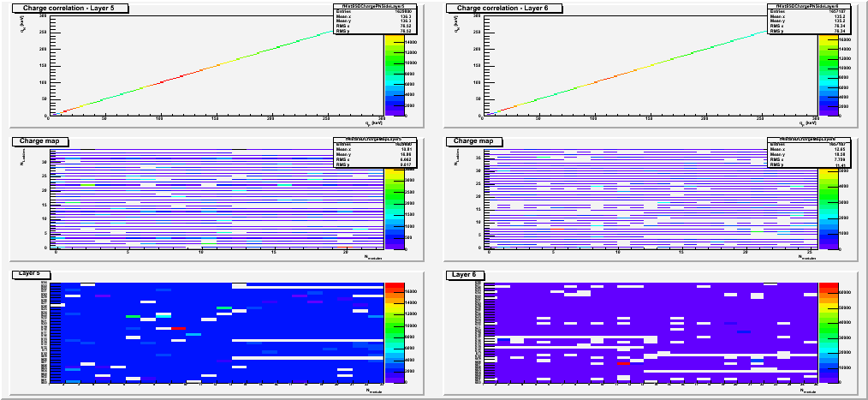This screenshot has height=400, width=868.
Task: Click the orange bin in the charge map above the Layer 6 plot
Action: 557,228
